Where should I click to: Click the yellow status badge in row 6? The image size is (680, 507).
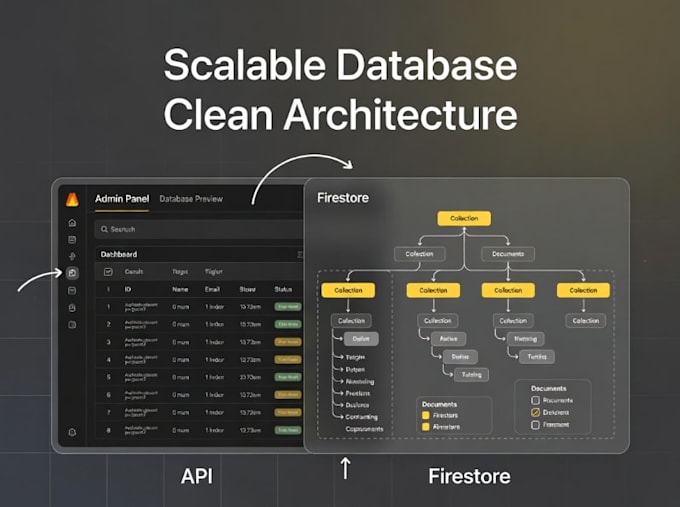coord(288,395)
